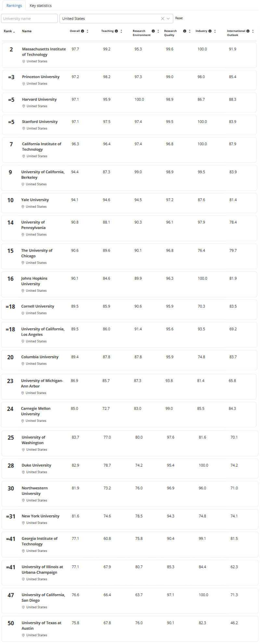Viewport: 260px width, 644px height.
Task: Switch to the Key statistics tab
Action: tap(40, 6)
